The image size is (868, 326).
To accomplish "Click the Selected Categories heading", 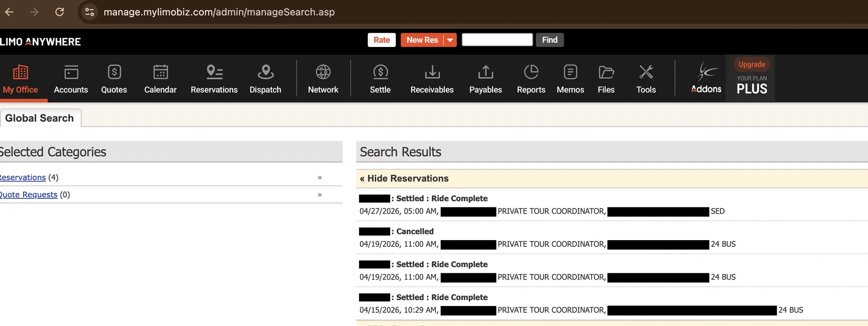I will 53,152.
